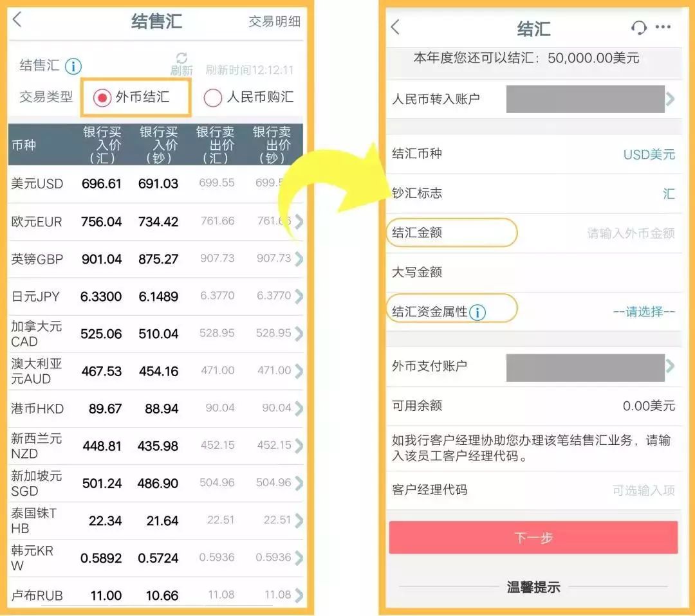
Task: Open the 英镑GBP row chevron
Action: (299, 258)
